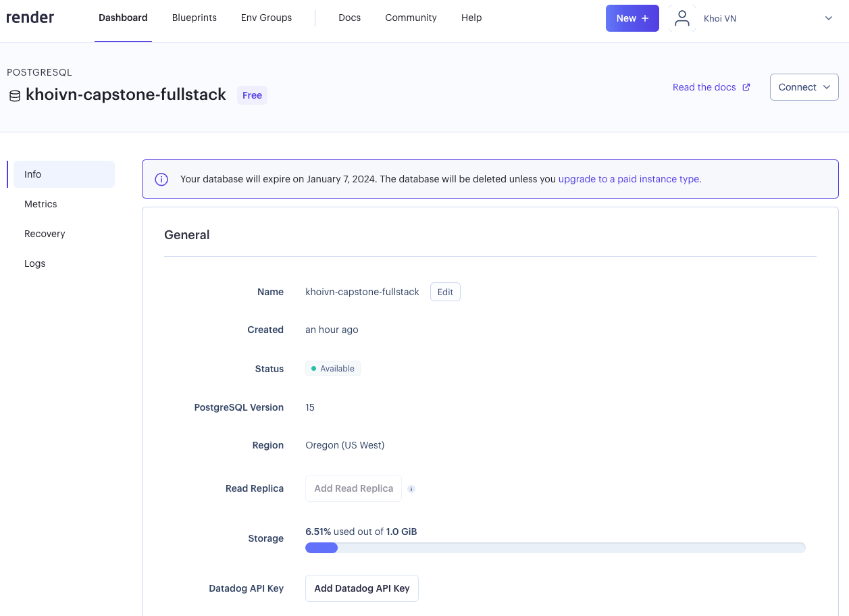Click the database icon beside khoivn-capstone-fullstack
This screenshot has width=849, height=616.
pos(14,96)
